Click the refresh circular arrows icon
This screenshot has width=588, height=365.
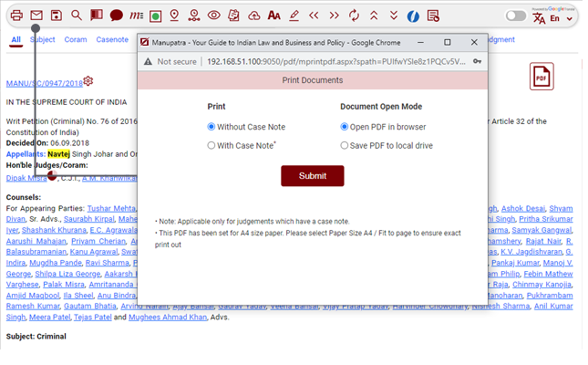[x=354, y=16]
